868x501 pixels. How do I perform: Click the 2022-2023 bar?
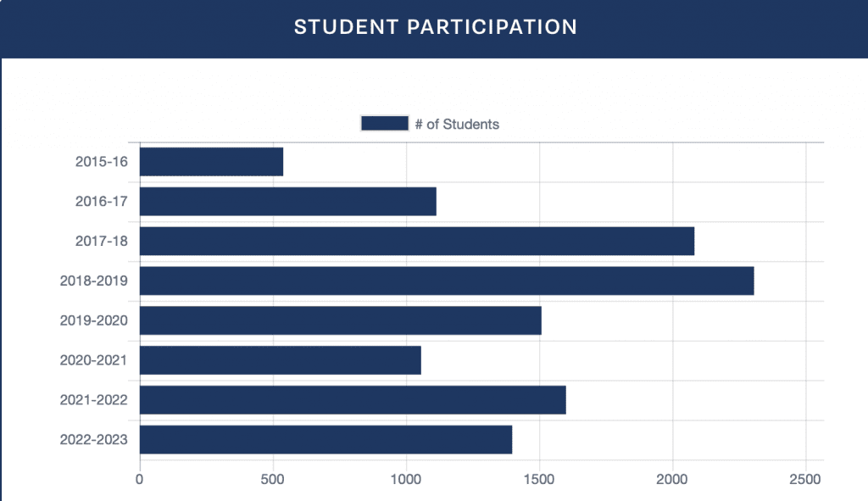325,440
